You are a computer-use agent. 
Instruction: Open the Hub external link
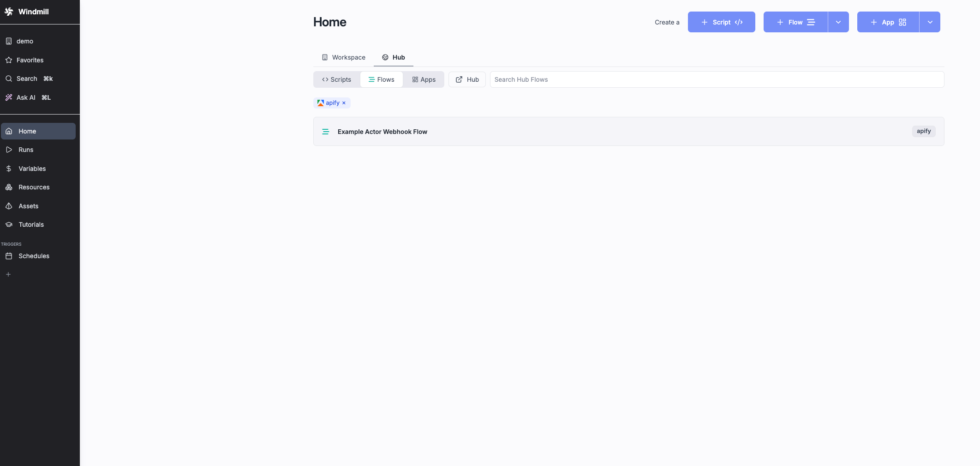tap(467, 79)
